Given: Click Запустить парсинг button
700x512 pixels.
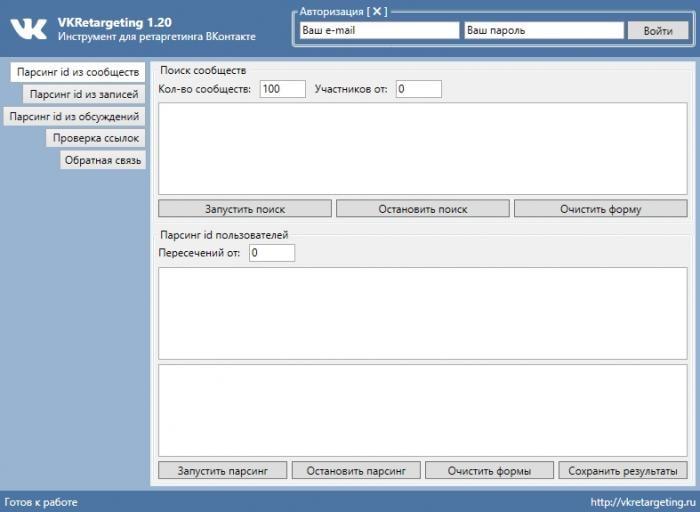Looking at the screenshot, I should click(x=223, y=470).
